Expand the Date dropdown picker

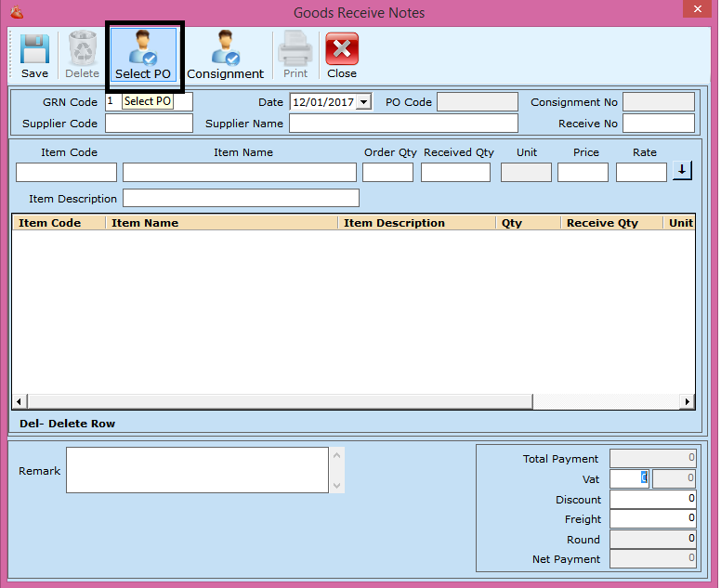point(363,102)
